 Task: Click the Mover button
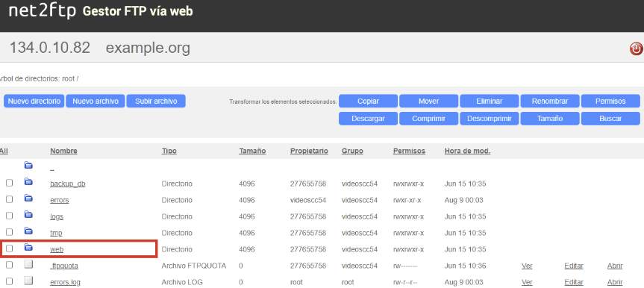(x=429, y=101)
